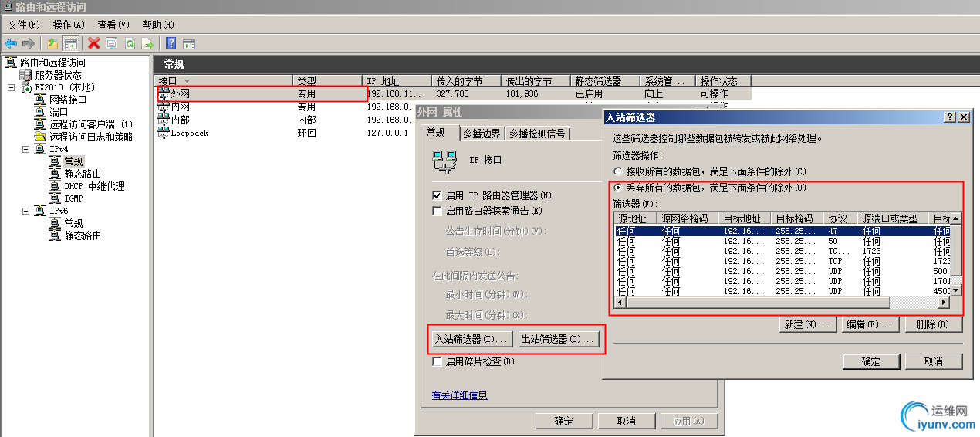The height and width of the screenshot is (437, 980).
Task: Click the 出站筛选器(O)... button
Action: pos(558,339)
